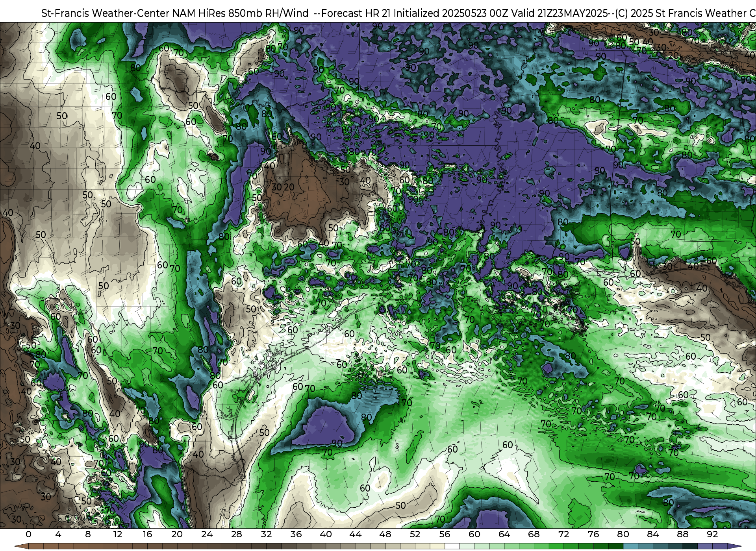Click the colorbar label "12"

pos(118,534)
